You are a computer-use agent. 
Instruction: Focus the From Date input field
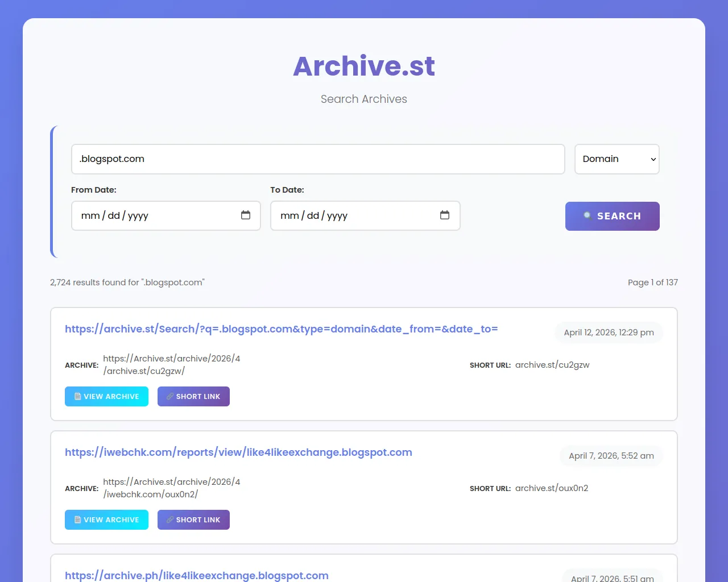click(x=166, y=215)
